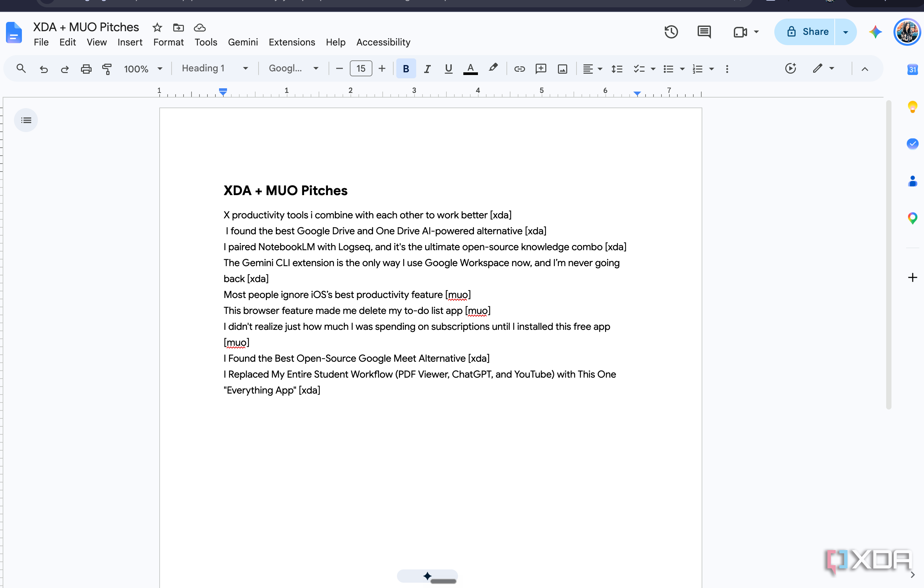Pick a text color

tap(470, 69)
